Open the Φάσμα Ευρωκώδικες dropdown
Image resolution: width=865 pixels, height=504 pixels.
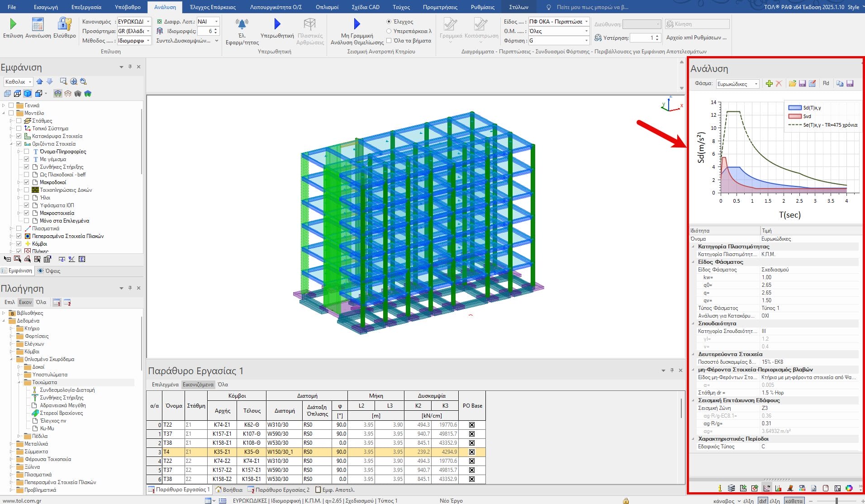point(737,84)
